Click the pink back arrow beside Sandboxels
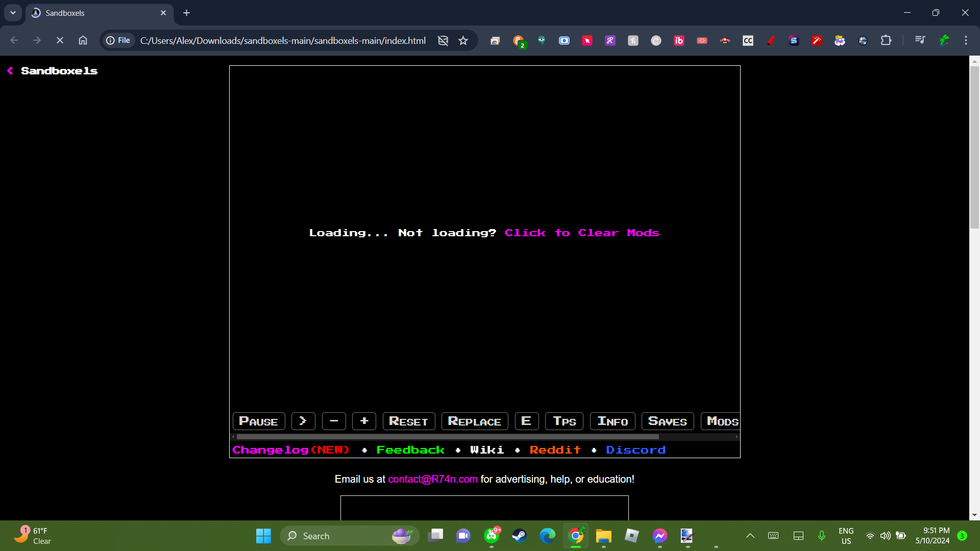980x551 pixels. coord(10,71)
